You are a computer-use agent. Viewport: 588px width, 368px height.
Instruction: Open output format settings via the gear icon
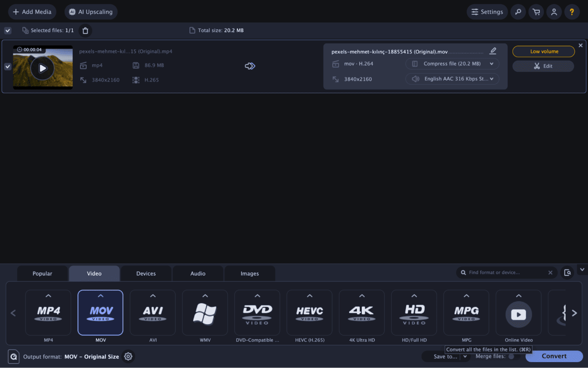128,356
